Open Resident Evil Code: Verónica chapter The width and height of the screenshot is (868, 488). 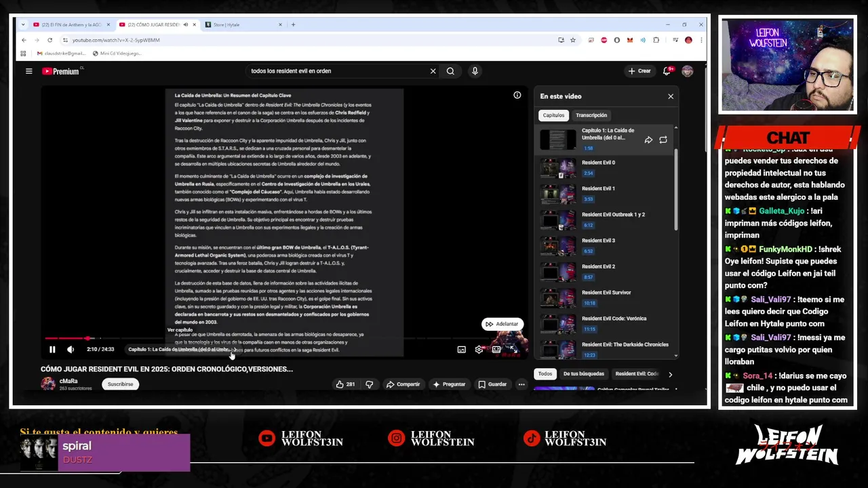pos(605,323)
